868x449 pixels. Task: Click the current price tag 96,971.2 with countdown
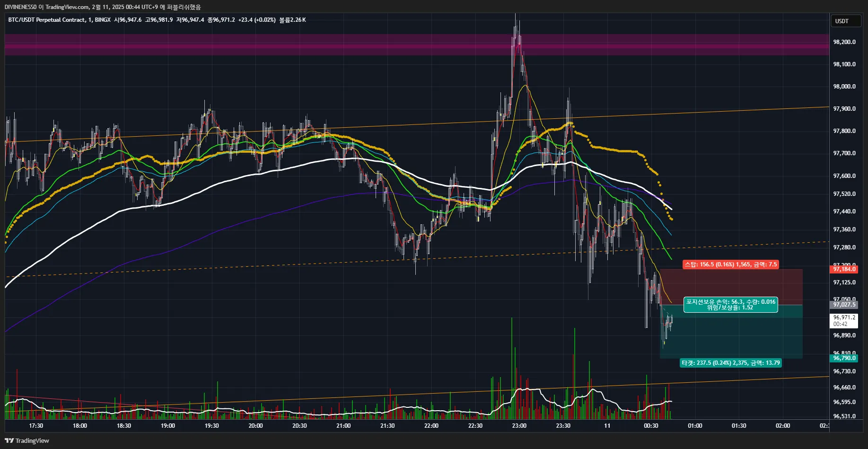click(844, 321)
